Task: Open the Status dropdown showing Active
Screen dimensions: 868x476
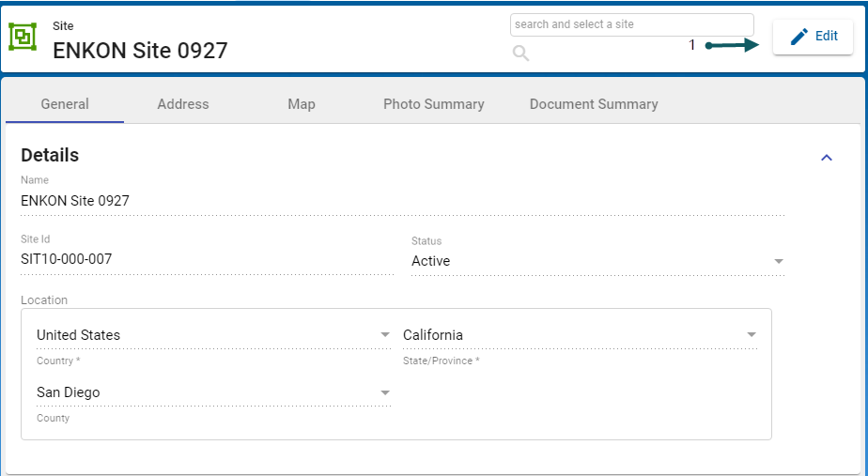Action: click(x=778, y=261)
